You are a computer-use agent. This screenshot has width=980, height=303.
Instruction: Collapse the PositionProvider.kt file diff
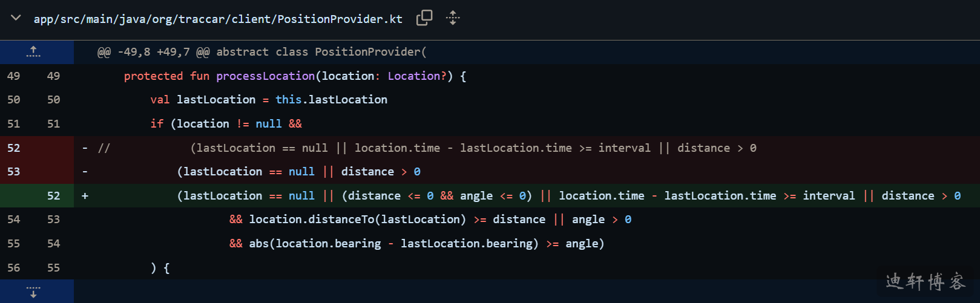pyautogui.click(x=16, y=18)
